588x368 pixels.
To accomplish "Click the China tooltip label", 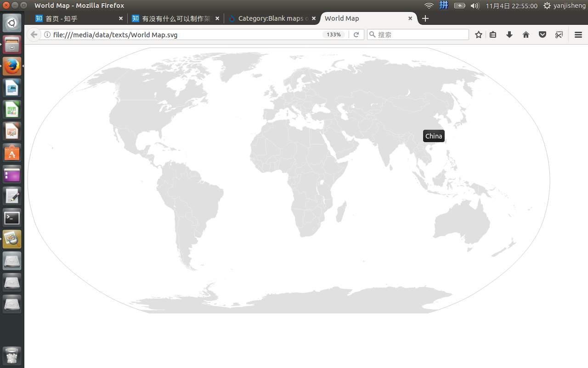I will 434,136.
